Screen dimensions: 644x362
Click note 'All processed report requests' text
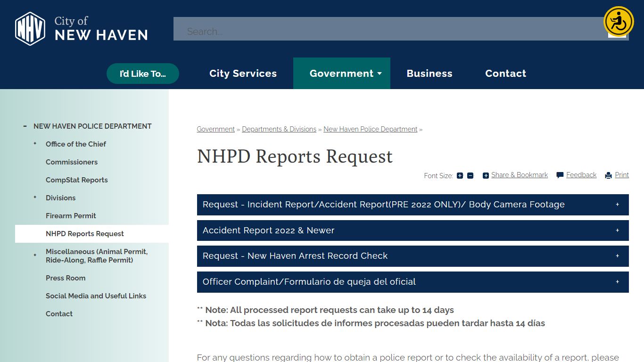[x=325, y=310]
